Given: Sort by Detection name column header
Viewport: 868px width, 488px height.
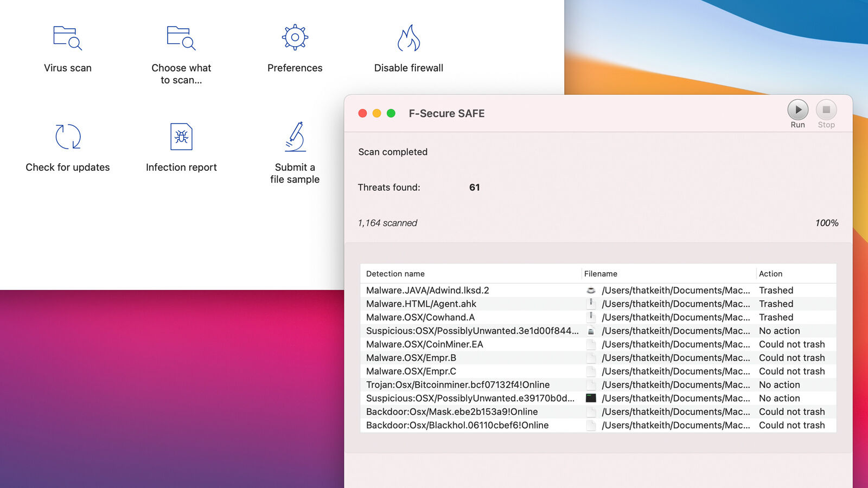Looking at the screenshot, I should (395, 274).
